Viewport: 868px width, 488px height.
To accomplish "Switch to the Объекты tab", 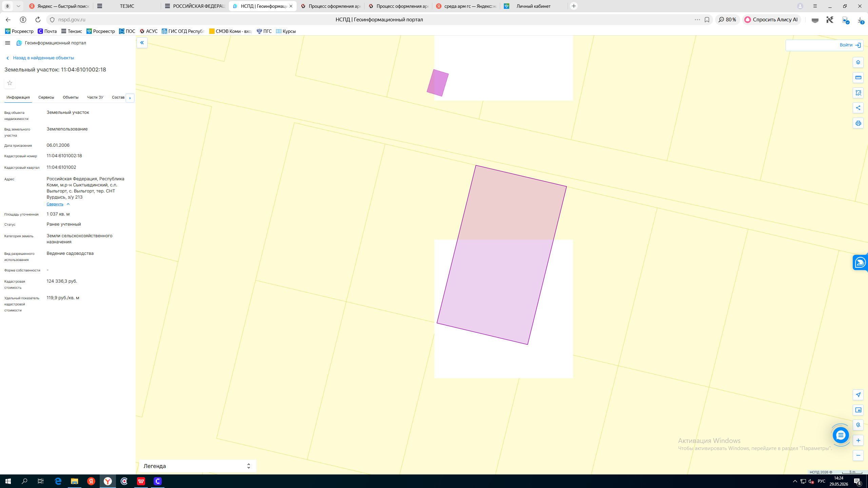I will click(x=71, y=98).
